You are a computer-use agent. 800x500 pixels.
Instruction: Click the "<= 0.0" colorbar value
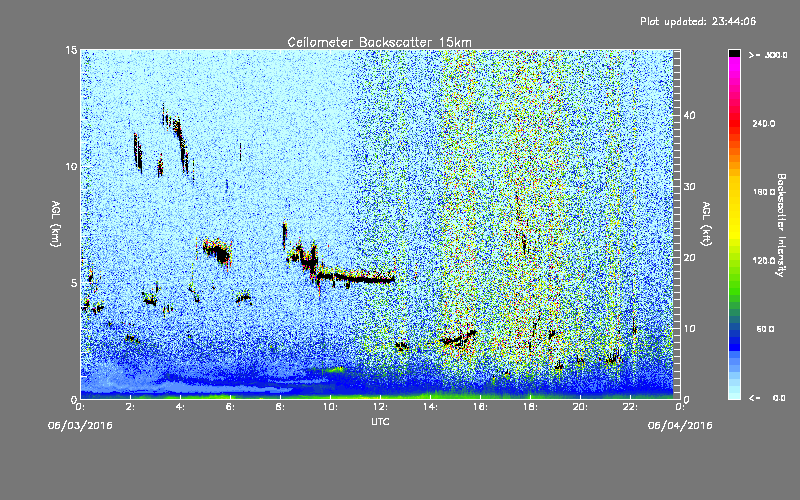coord(767,397)
